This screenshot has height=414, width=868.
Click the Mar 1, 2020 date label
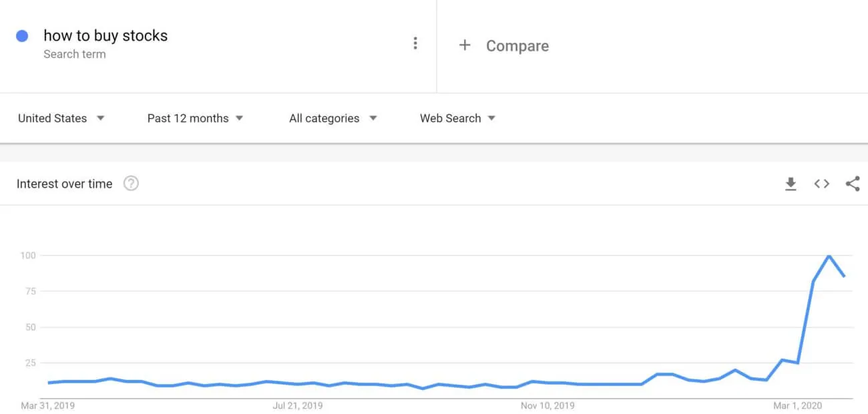tap(798, 405)
